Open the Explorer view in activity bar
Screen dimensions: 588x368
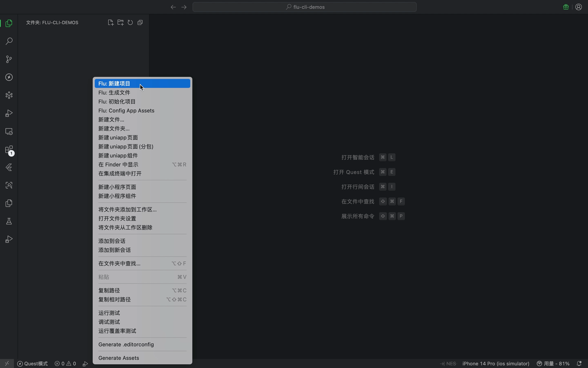click(9, 23)
